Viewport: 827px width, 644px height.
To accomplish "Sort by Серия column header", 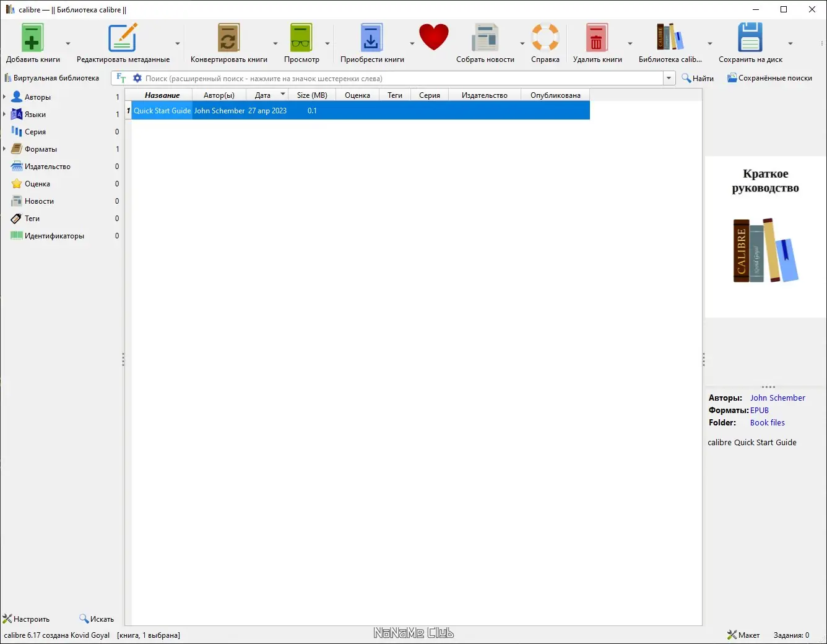I will pos(430,95).
